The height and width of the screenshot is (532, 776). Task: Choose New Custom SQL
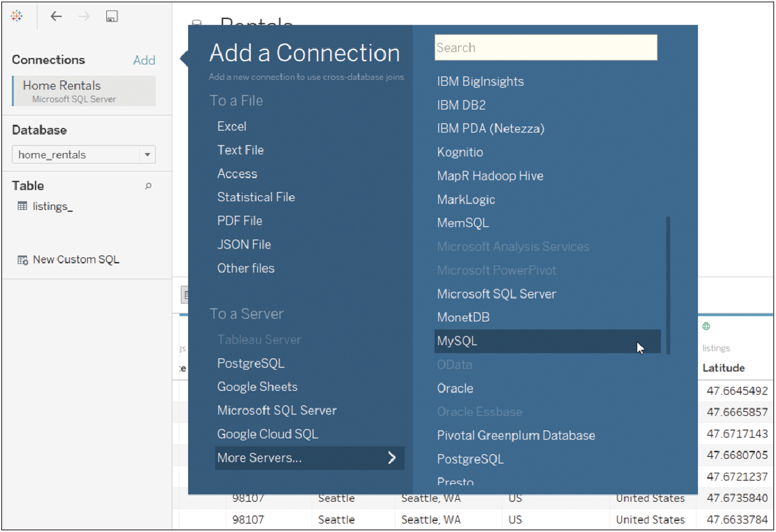point(76,260)
